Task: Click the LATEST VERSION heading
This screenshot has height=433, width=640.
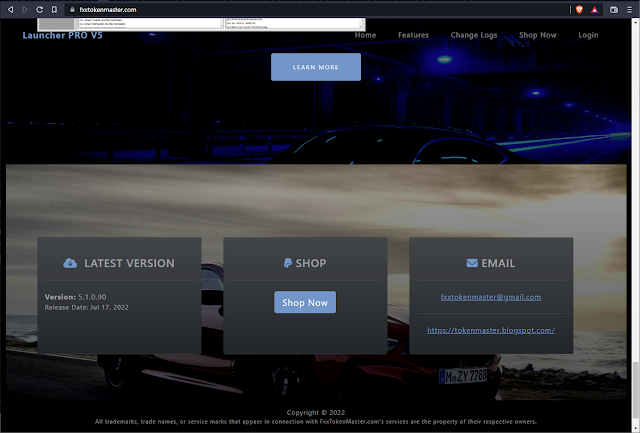Action: 129,263
